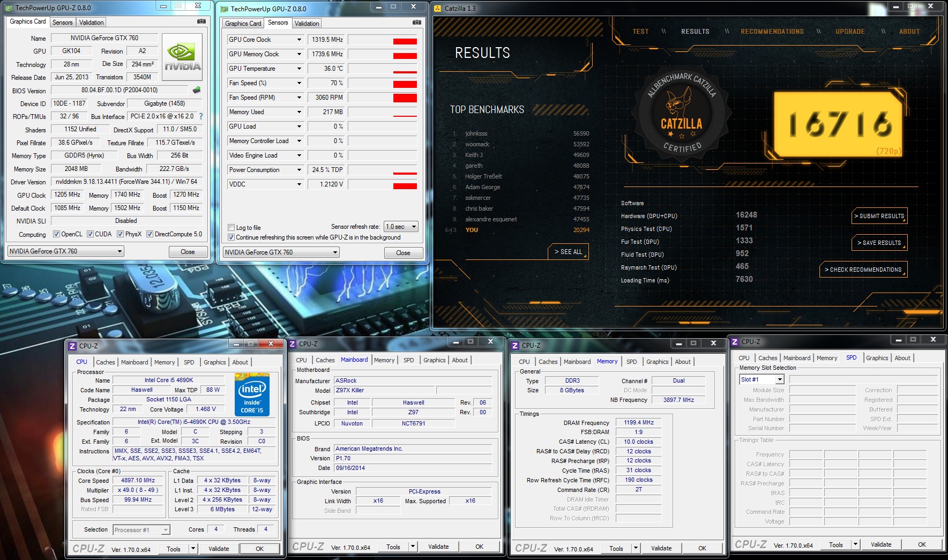This screenshot has height=560, width=948.
Task: Click Close button in GPU-Z Sensors window
Action: tap(403, 253)
